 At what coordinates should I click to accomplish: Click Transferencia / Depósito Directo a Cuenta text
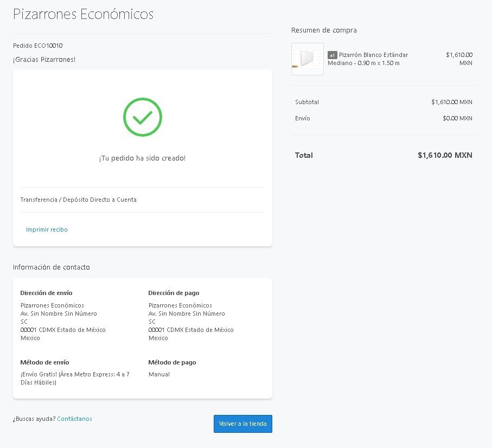[x=78, y=200]
